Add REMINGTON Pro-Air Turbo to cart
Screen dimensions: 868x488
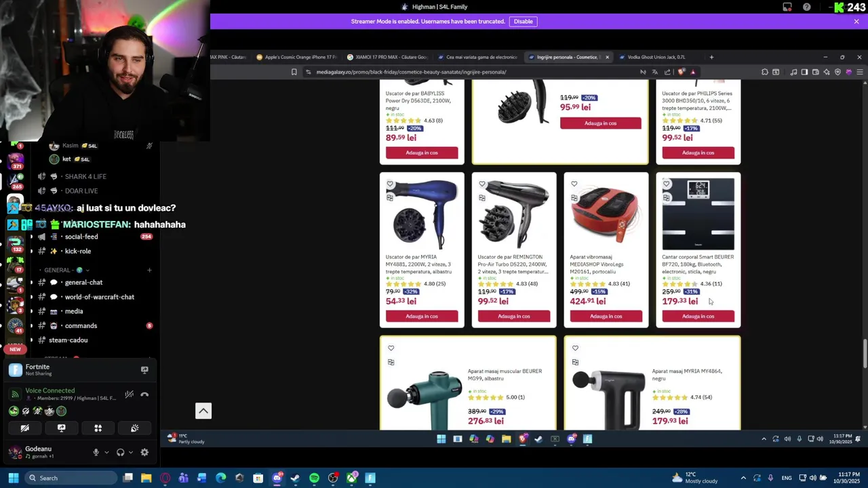(514, 317)
